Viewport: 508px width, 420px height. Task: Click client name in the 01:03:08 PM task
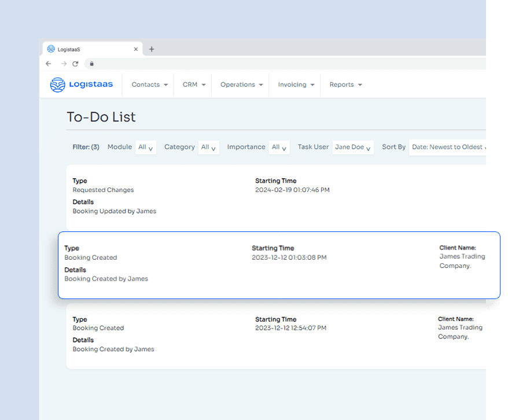click(x=462, y=261)
